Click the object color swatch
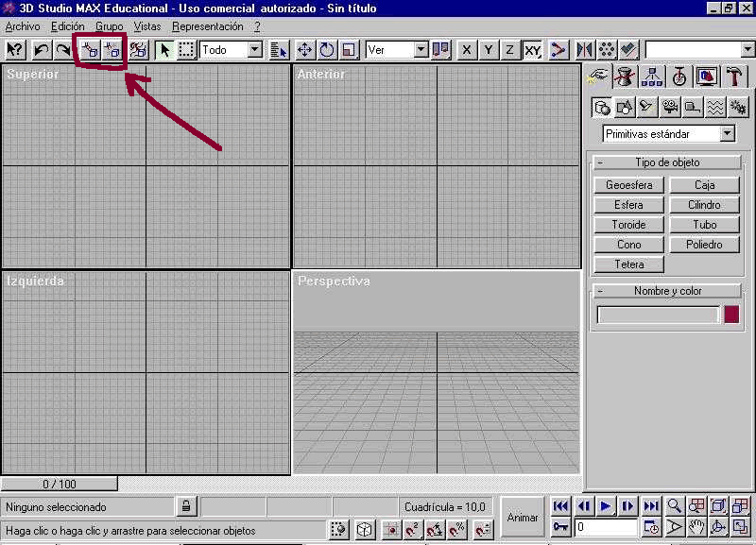This screenshot has width=756, height=545. (731, 315)
